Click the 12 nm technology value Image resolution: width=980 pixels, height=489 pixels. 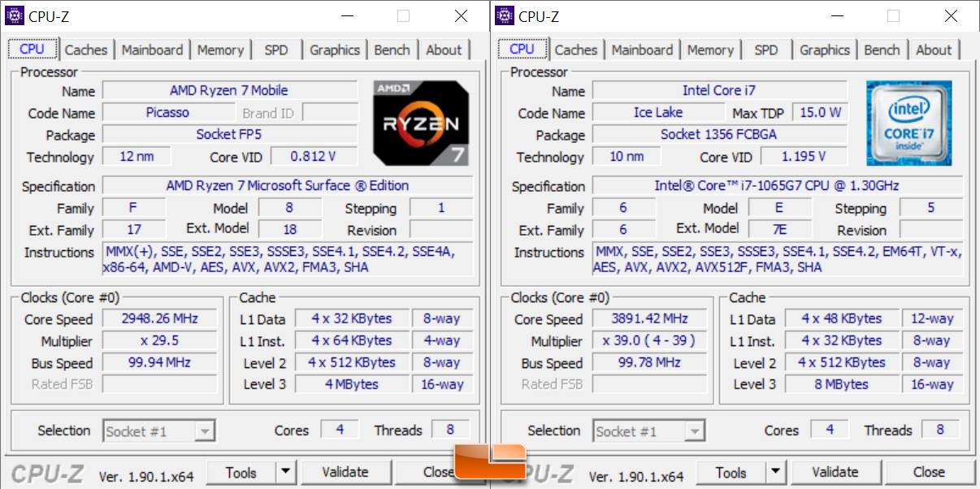[x=137, y=156]
